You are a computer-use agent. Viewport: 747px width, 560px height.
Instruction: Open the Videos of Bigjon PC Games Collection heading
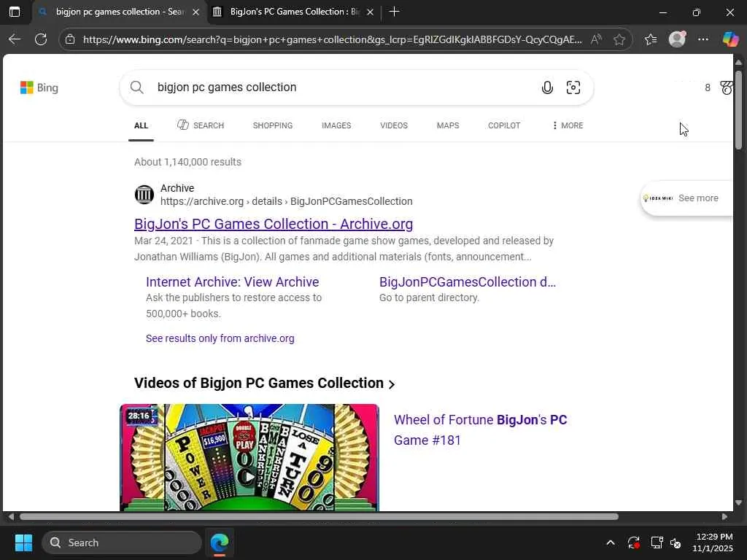coord(264,384)
